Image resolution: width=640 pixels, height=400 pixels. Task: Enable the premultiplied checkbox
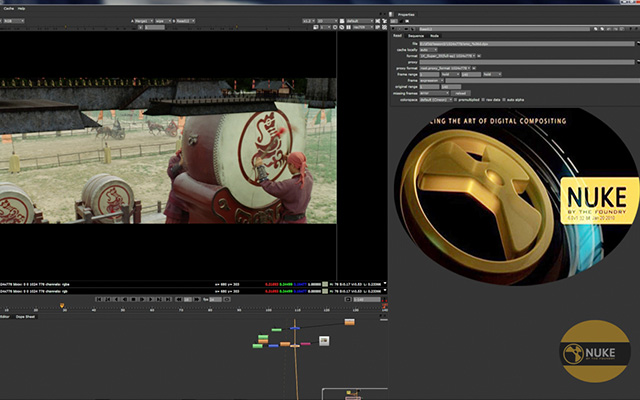coord(456,100)
